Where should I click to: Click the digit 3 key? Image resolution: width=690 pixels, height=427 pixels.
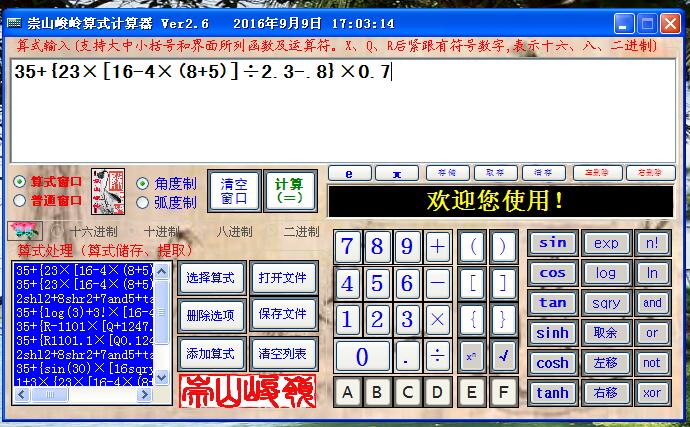[407, 319]
